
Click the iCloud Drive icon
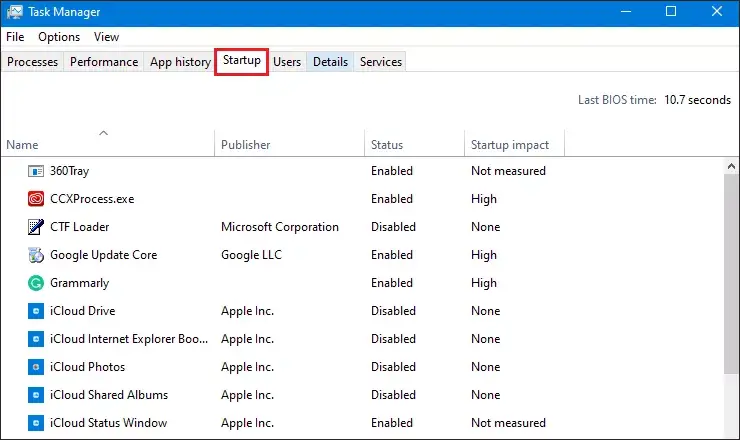click(36, 311)
